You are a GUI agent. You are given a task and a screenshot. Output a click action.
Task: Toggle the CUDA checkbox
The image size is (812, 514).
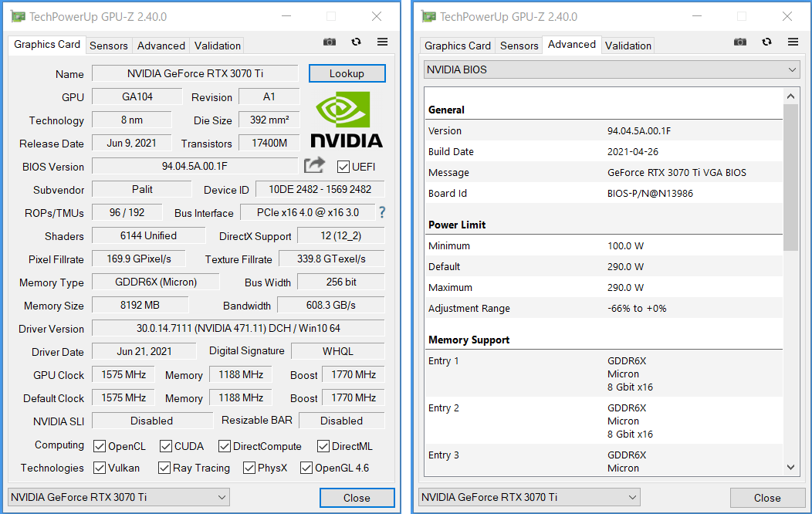coord(166,446)
